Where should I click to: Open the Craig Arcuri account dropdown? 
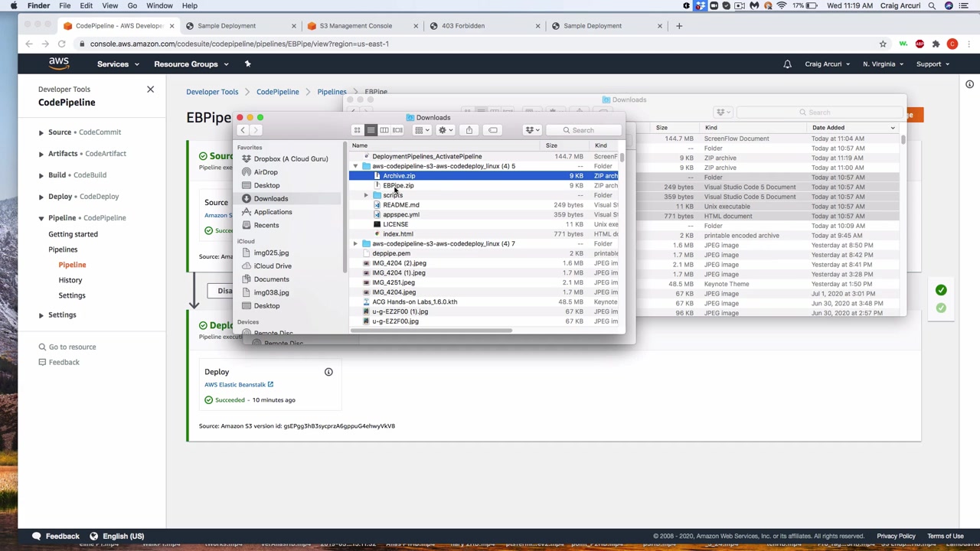[x=827, y=64]
